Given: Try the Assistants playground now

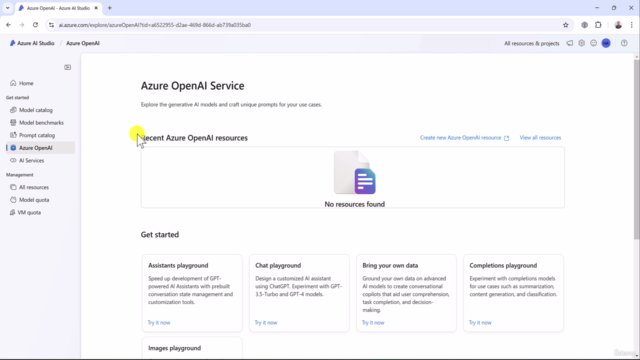Looking at the screenshot, I should (x=159, y=322).
